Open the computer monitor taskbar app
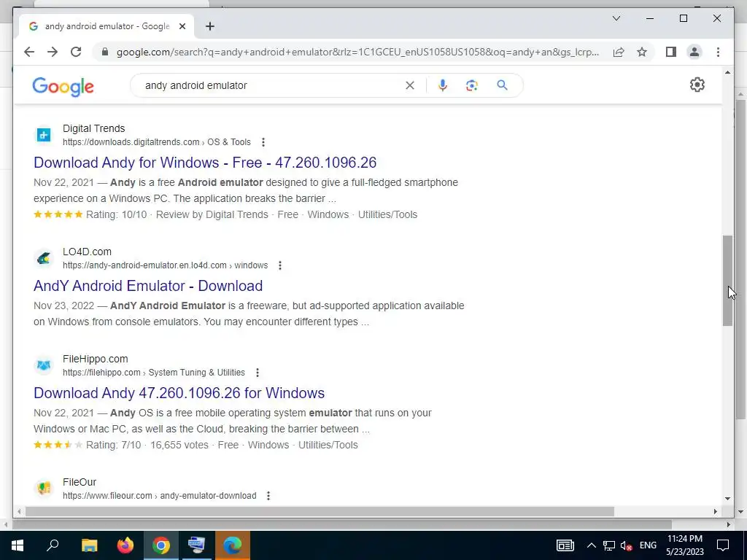747x560 pixels. click(x=197, y=545)
